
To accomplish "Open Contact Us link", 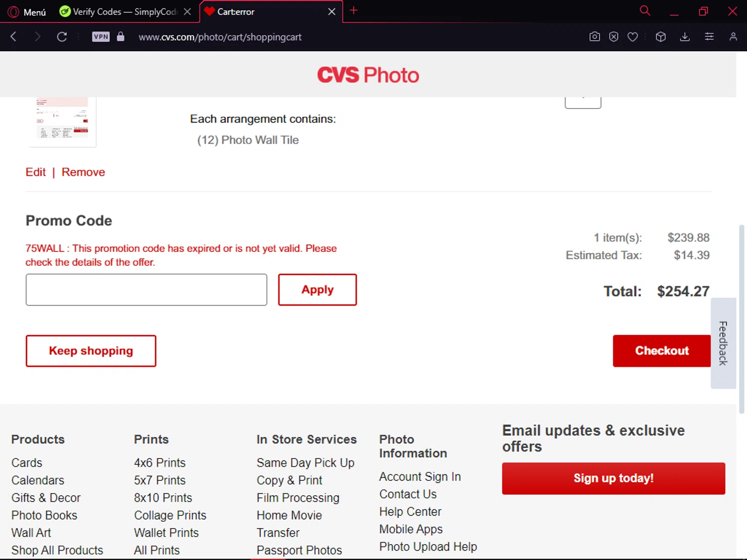I will [408, 494].
